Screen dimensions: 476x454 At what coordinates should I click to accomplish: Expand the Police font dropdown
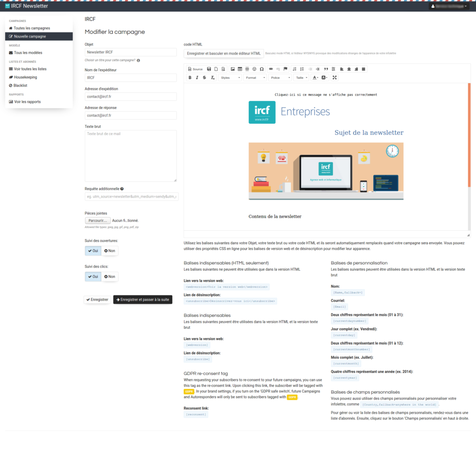[x=280, y=78]
